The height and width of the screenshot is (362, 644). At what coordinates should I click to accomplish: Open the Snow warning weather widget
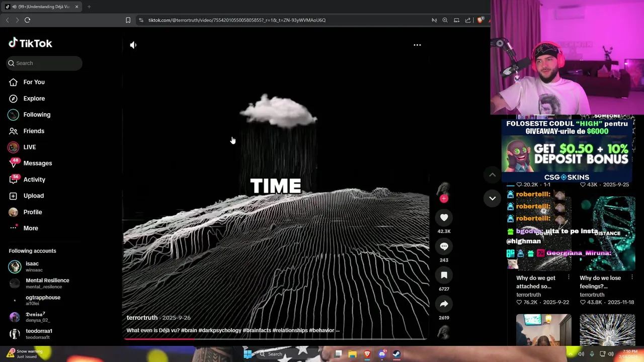(x=24, y=354)
